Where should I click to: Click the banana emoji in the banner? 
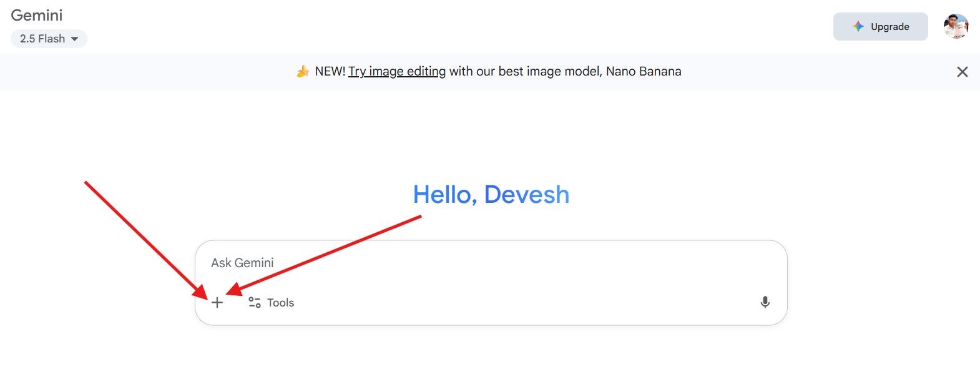(x=303, y=72)
